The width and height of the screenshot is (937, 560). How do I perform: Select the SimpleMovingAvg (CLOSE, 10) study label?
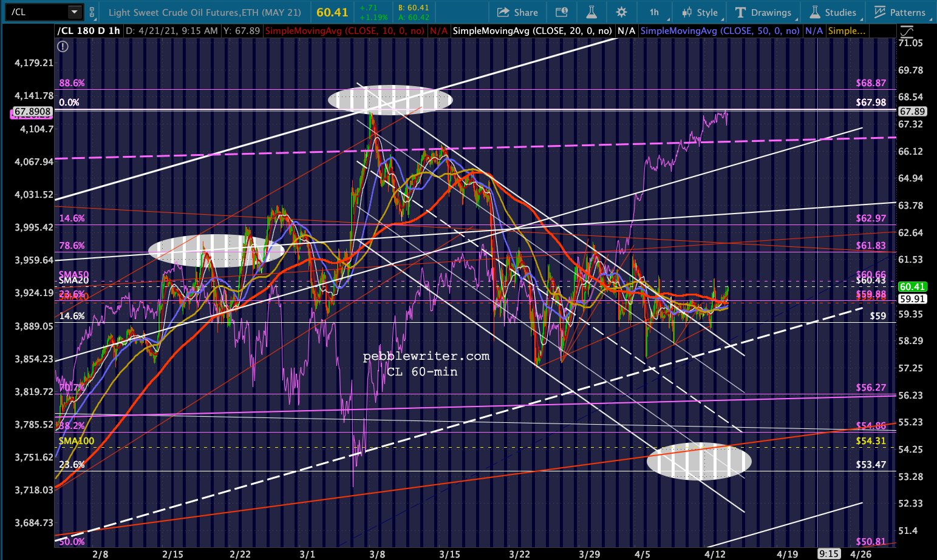pos(345,31)
